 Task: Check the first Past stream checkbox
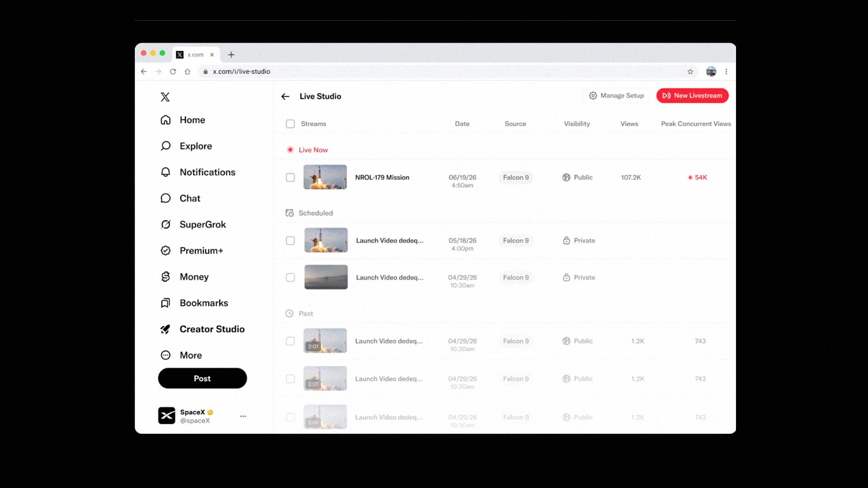[290, 341]
